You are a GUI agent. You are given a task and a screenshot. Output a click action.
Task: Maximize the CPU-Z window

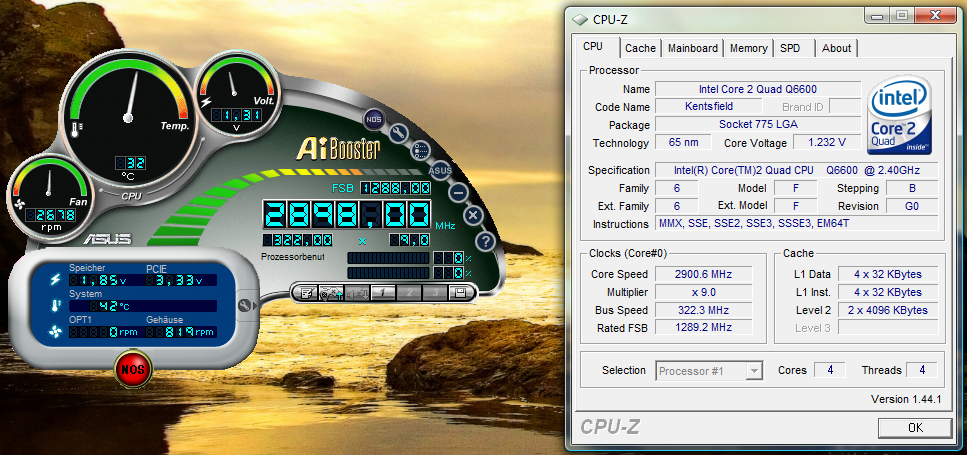tap(902, 15)
